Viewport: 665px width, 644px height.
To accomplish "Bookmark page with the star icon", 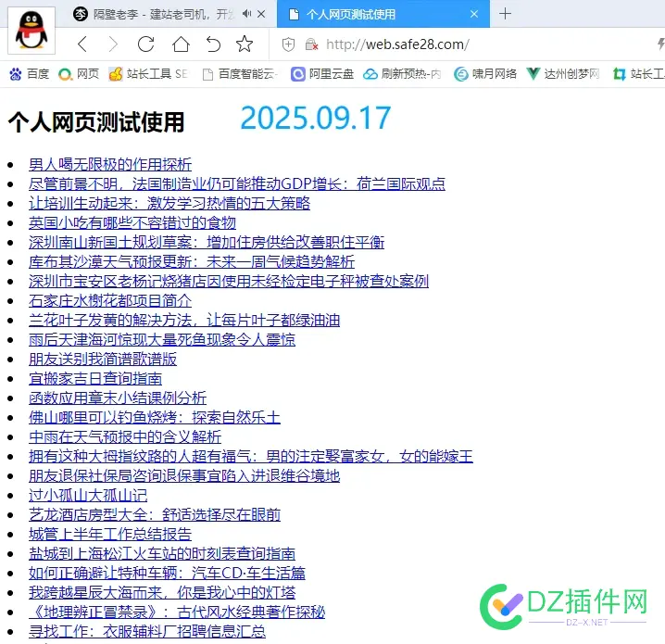I will click(x=245, y=44).
